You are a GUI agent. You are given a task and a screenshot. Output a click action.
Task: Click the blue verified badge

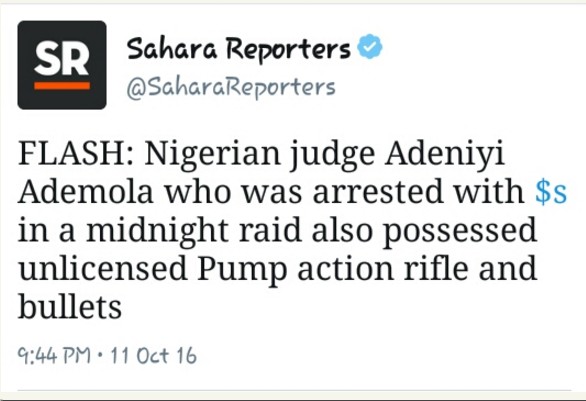tap(369, 47)
